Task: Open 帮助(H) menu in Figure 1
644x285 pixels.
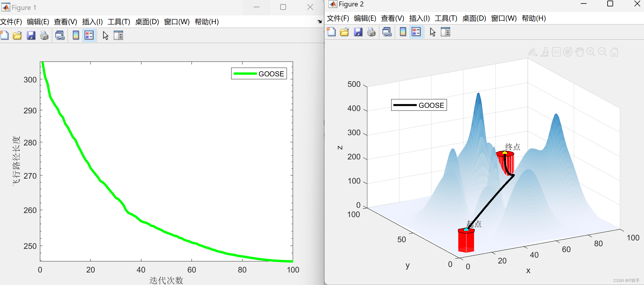Action: [x=207, y=22]
